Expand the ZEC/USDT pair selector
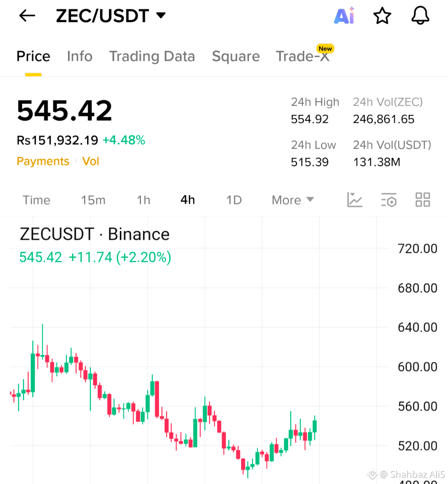448x484 pixels. [111, 16]
